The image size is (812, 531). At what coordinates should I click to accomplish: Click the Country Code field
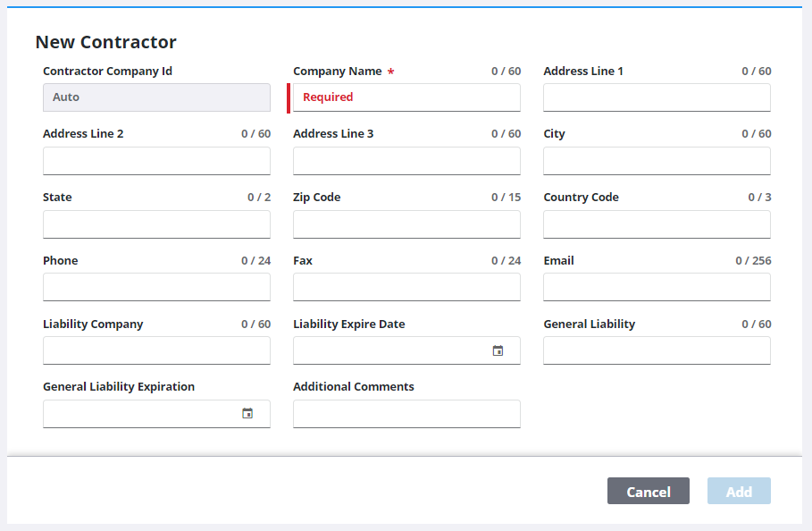tap(657, 224)
